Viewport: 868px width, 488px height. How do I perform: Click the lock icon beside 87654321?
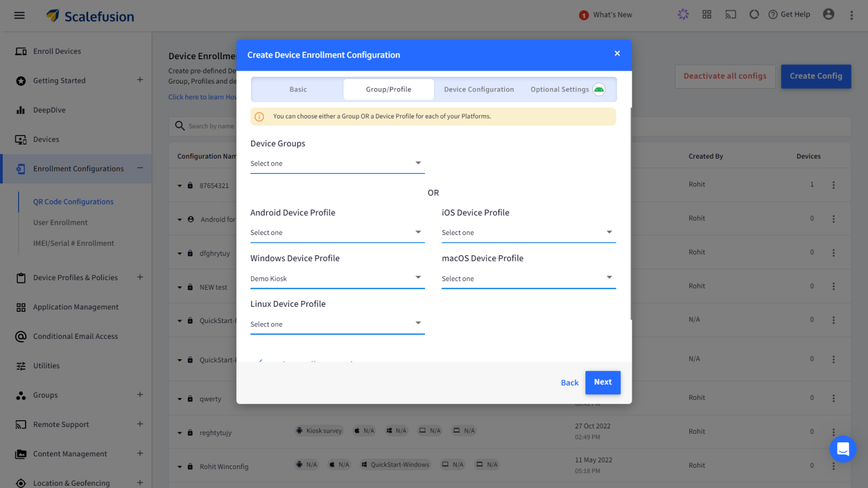(190, 185)
